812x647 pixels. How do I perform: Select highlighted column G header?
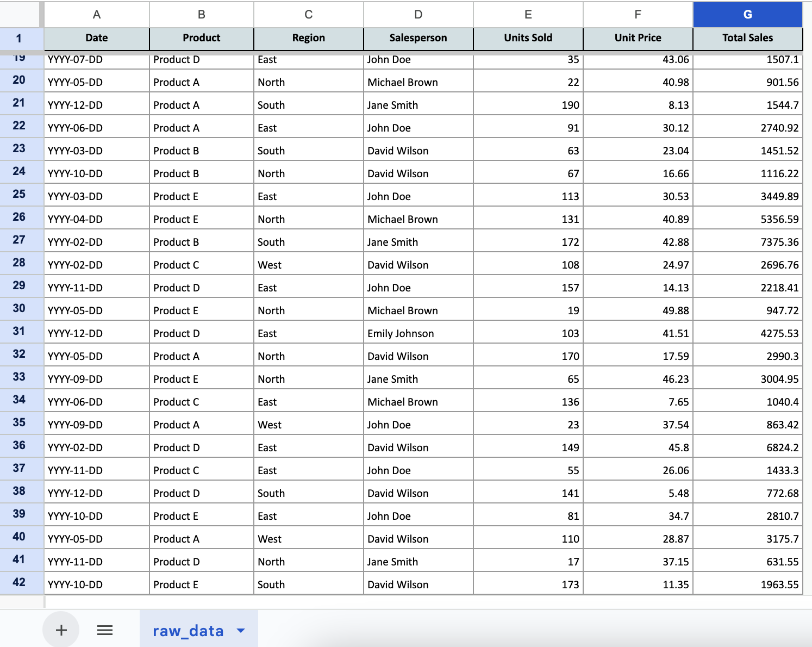click(x=748, y=15)
